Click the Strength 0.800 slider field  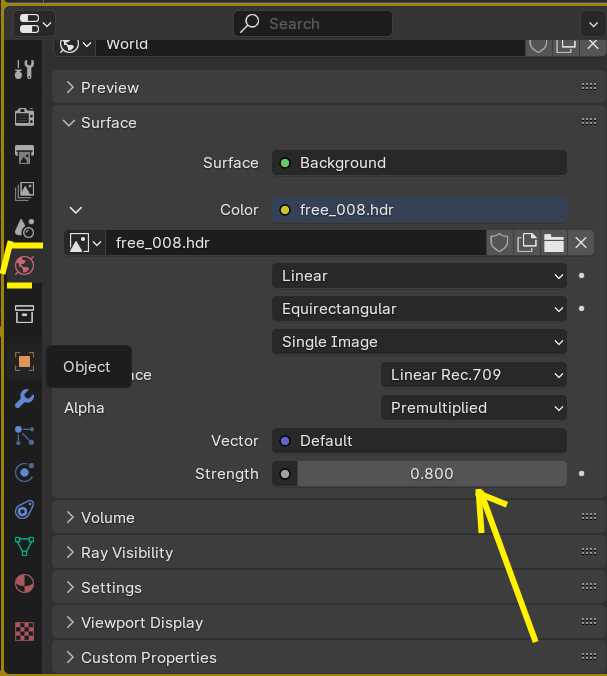pyautogui.click(x=432, y=474)
